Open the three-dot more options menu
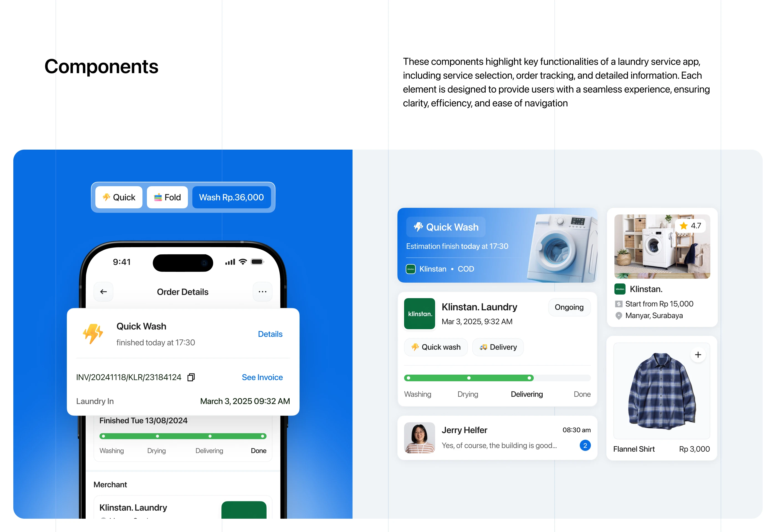The width and height of the screenshot is (776, 532). [x=262, y=292]
